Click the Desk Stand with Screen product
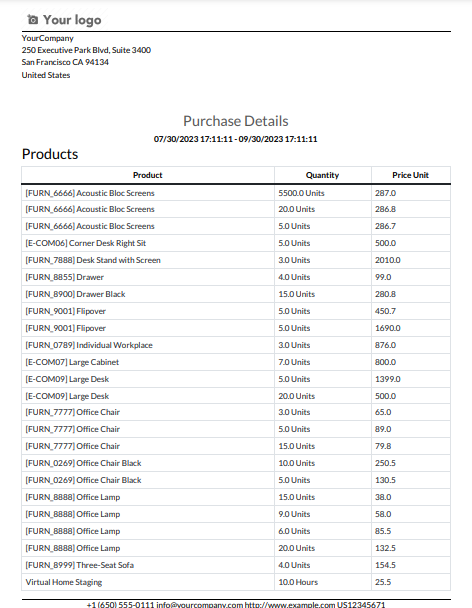This screenshot has height=608, width=472. 93,260
